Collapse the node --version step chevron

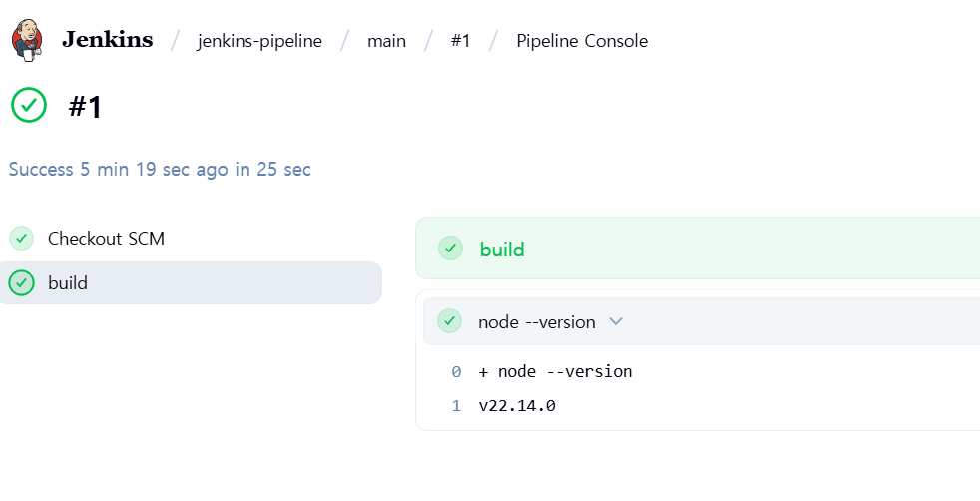pyautogui.click(x=616, y=321)
